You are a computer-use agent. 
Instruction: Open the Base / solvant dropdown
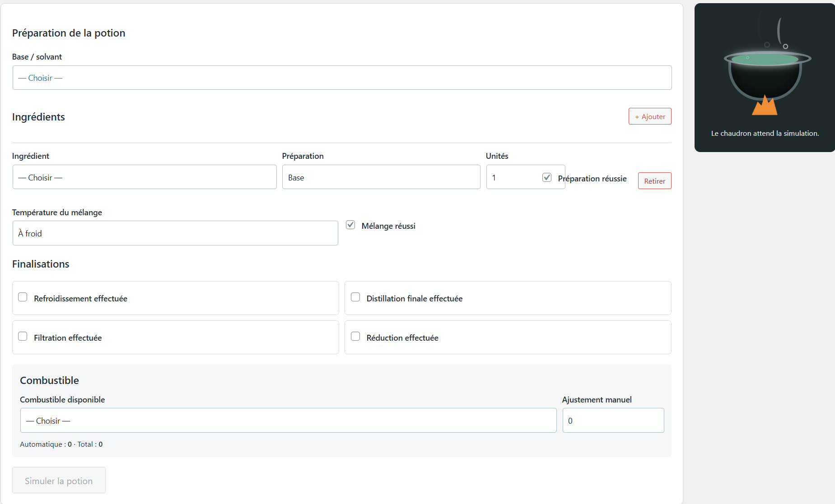click(x=342, y=78)
